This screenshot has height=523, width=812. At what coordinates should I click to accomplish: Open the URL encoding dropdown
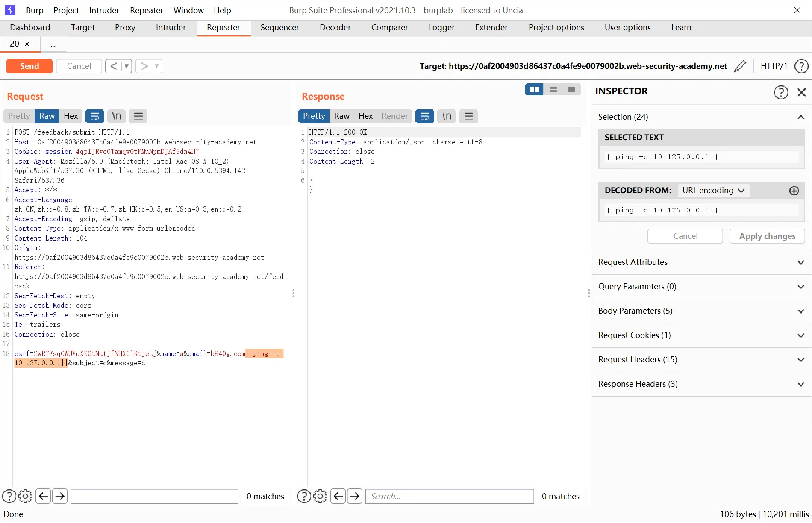coord(713,191)
